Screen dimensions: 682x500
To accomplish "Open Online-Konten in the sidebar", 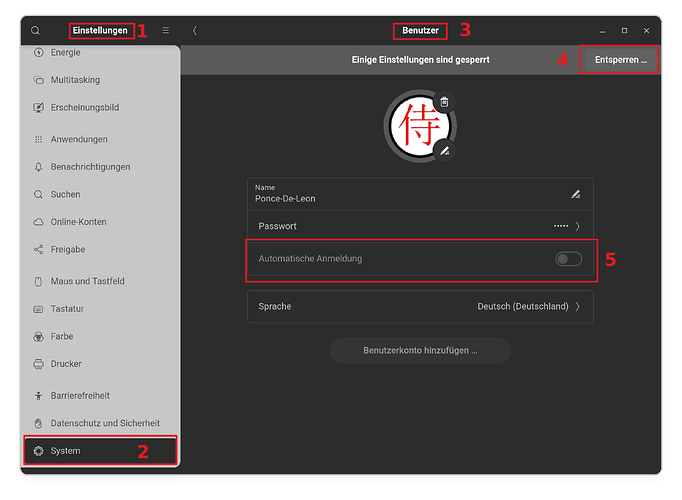I will click(78, 222).
